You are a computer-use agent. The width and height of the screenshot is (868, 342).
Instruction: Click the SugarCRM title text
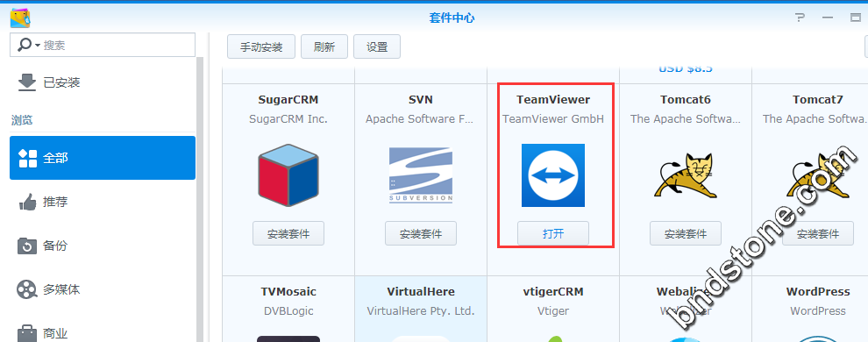288,100
